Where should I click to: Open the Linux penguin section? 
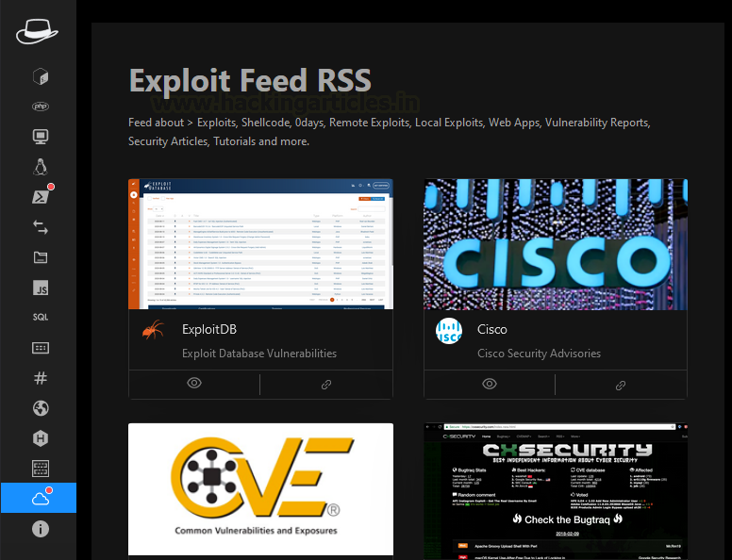[x=41, y=167]
